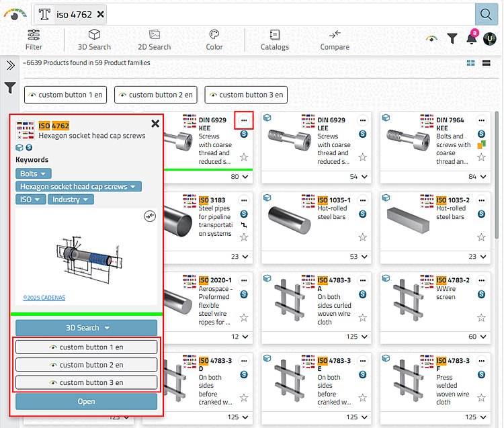
Task: Open the more options menu on ISO 4783-3 F
Action: point(482,361)
